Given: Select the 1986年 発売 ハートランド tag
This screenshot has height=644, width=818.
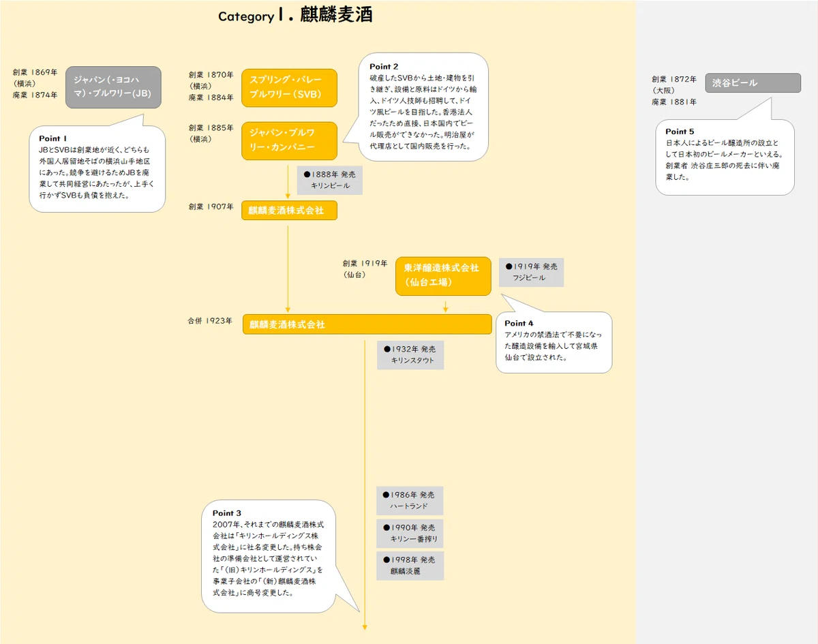Looking at the screenshot, I should click(410, 500).
